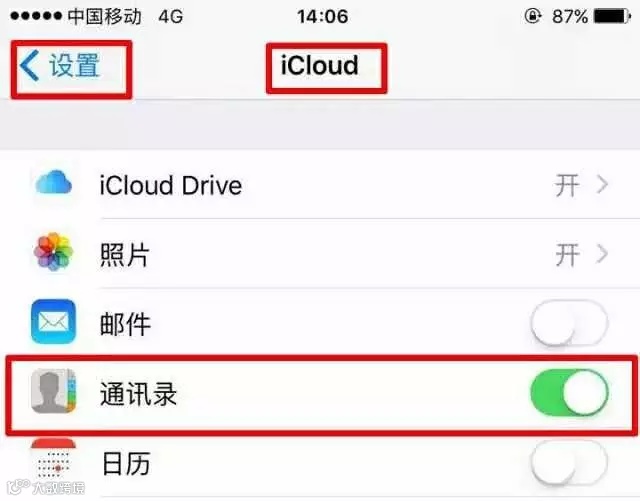Enable the 邮件 (Mail) switch
640x501 pixels.
click(x=569, y=323)
